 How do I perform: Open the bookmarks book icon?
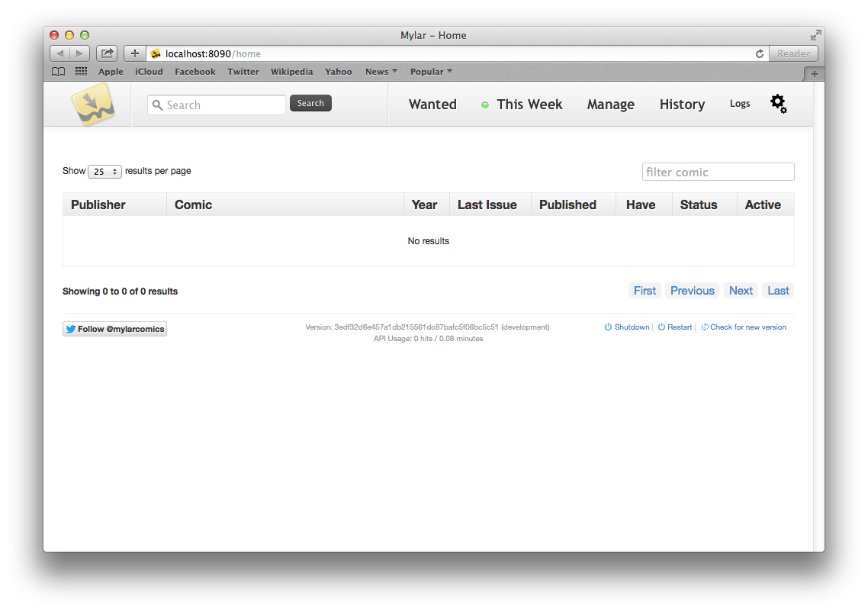(58, 72)
